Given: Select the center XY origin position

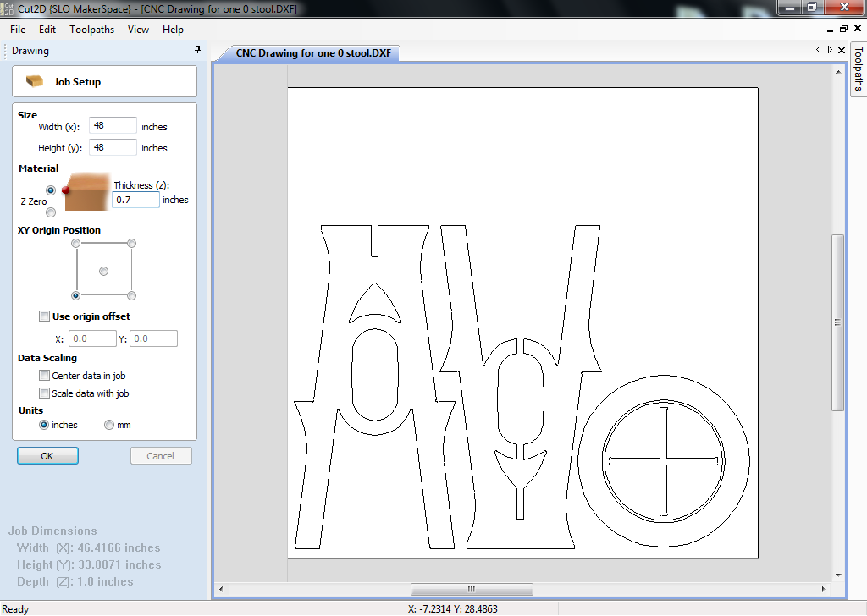Looking at the screenshot, I should [103, 272].
